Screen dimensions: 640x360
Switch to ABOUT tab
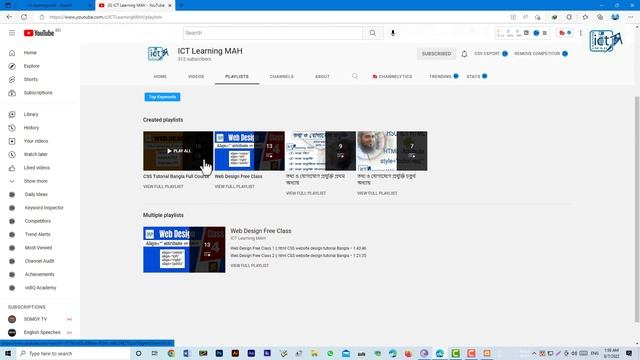coord(322,77)
